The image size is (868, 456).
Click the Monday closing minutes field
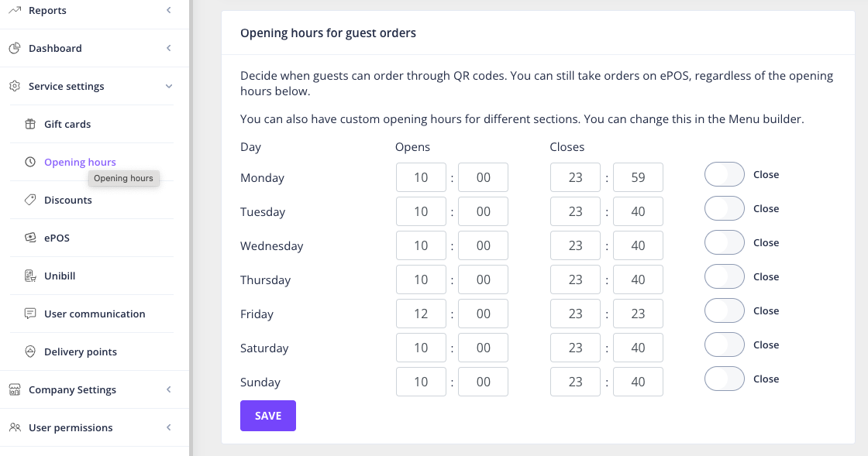click(x=638, y=177)
